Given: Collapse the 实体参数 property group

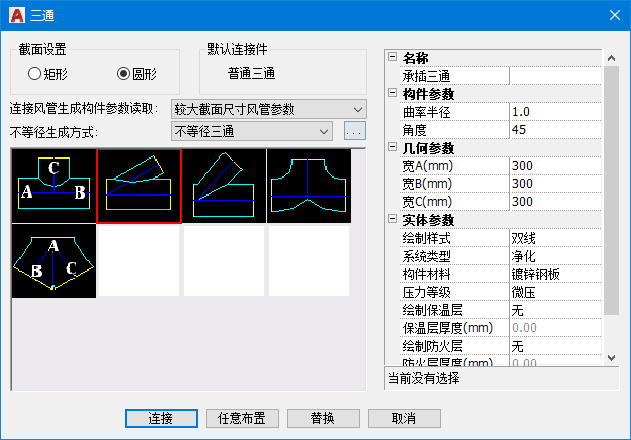Looking at the screenshot, I should point(392,220).
